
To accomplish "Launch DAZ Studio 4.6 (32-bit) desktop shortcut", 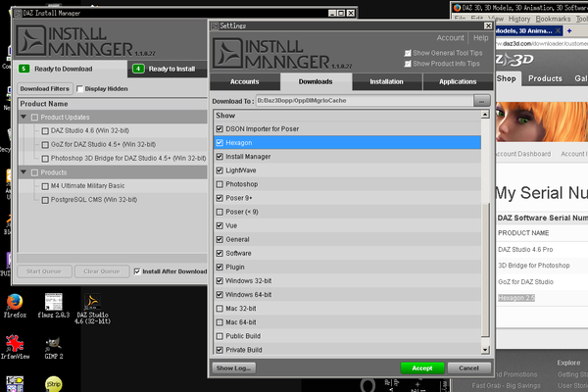I will tap(92, 309).
